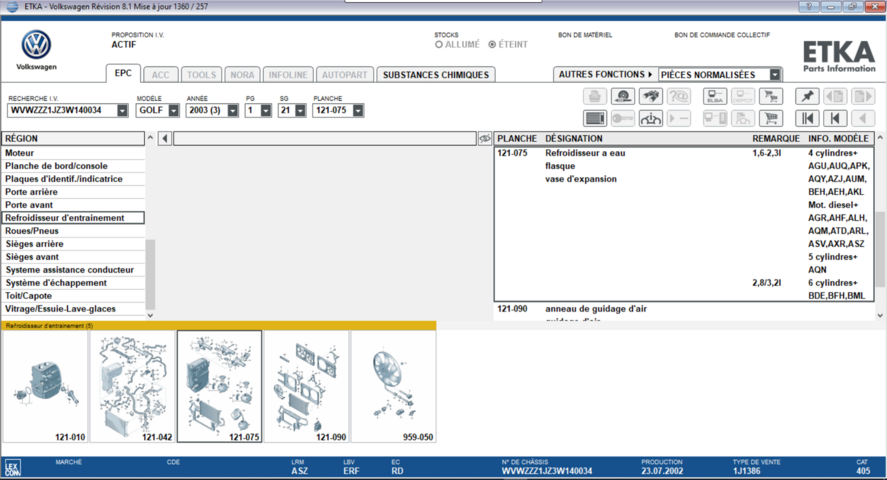Click the key icon

[623, 118]
